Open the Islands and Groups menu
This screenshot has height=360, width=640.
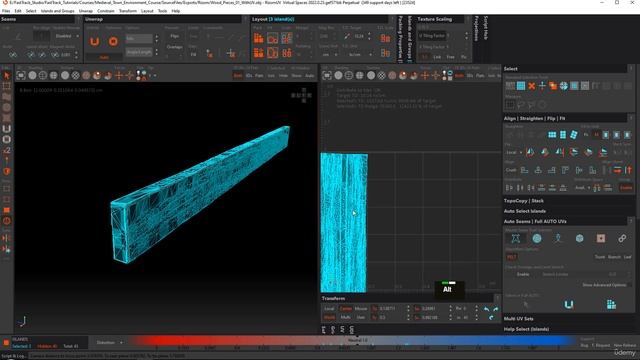58,11
